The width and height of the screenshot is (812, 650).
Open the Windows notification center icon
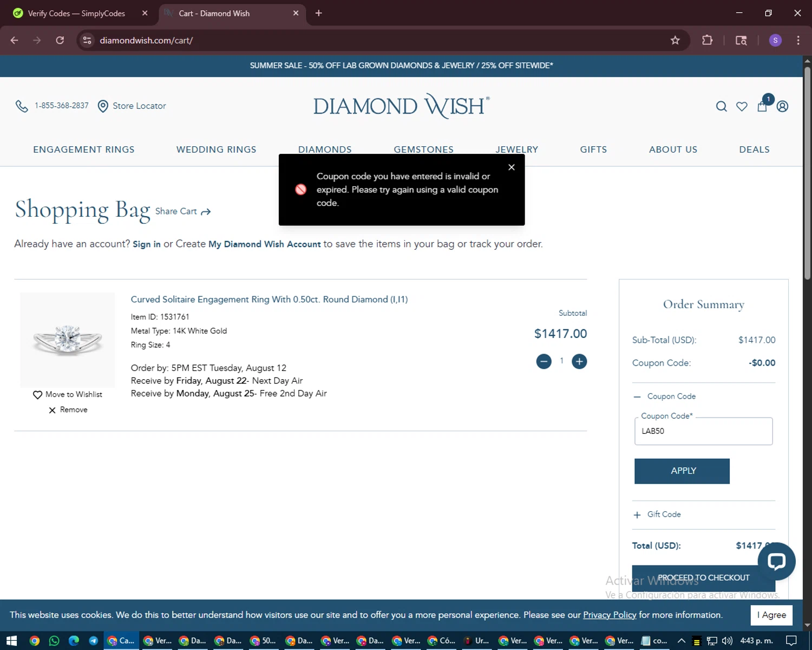tap(791, 641)
